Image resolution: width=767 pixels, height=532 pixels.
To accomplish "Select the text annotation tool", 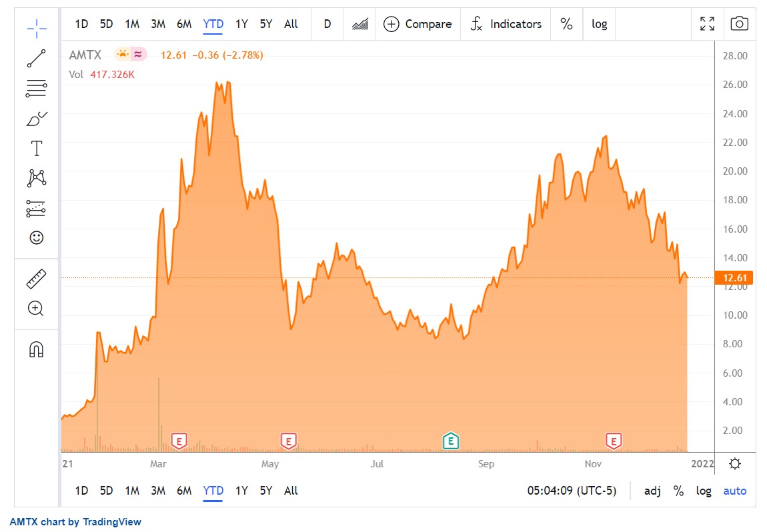I will tap(37, 148).
